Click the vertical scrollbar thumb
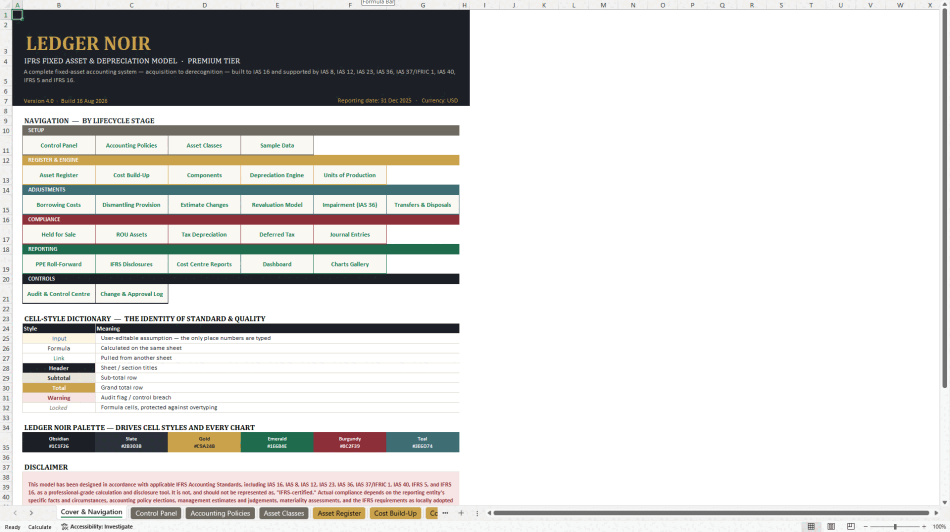The height and width of the screenshot is (532, 950). 945,200
